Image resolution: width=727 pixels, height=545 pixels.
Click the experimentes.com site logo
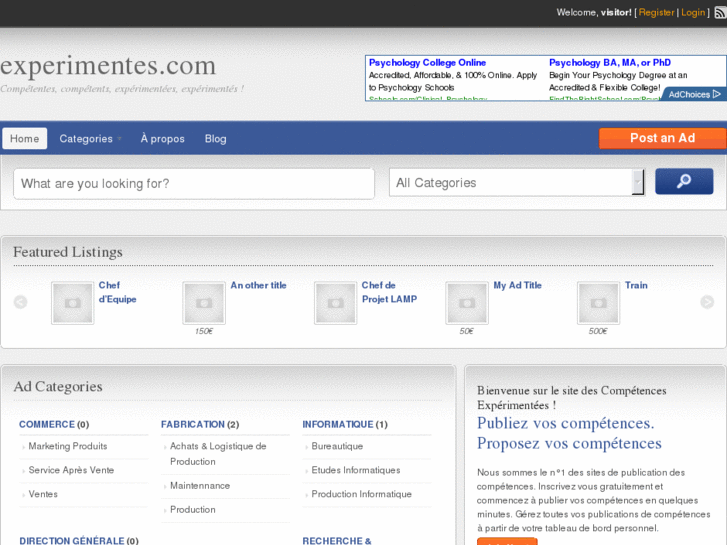click(108, 65)
